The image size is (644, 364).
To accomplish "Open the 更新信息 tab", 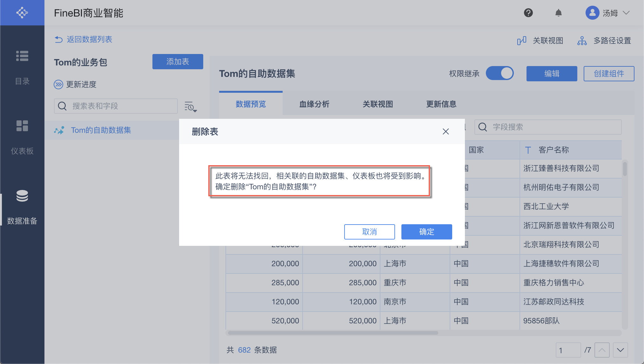I will tap(441, 104).
